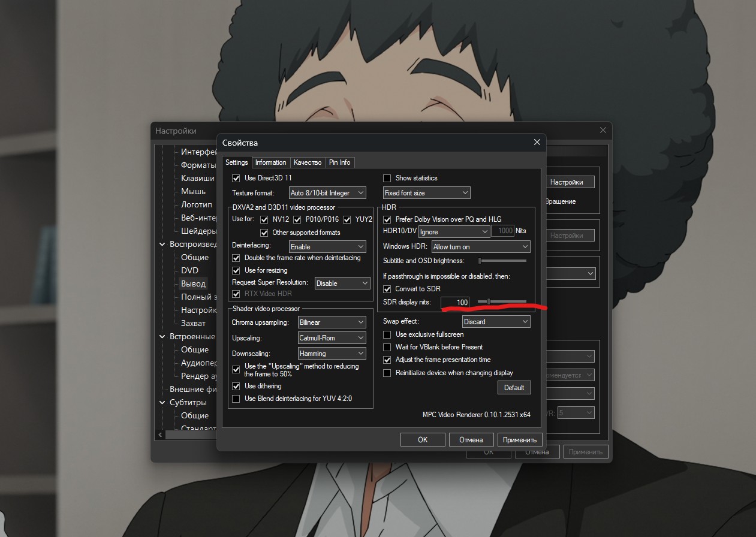The width and height of the screenshot is (756, 537).
Task: Click Применить in the Свойства dialog
Action: click(x=520, y=440)
